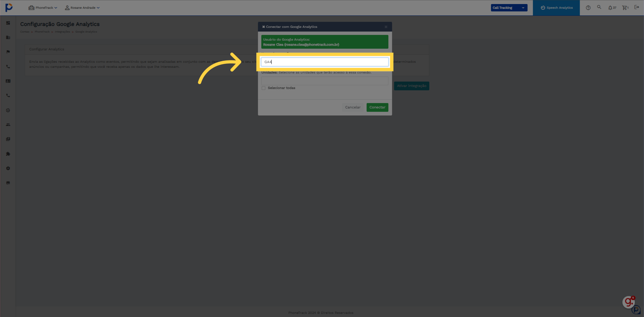Screen dimensions: 644x317
Task: Open the dashboard icon in the sidebar
Action: point(8,23)
